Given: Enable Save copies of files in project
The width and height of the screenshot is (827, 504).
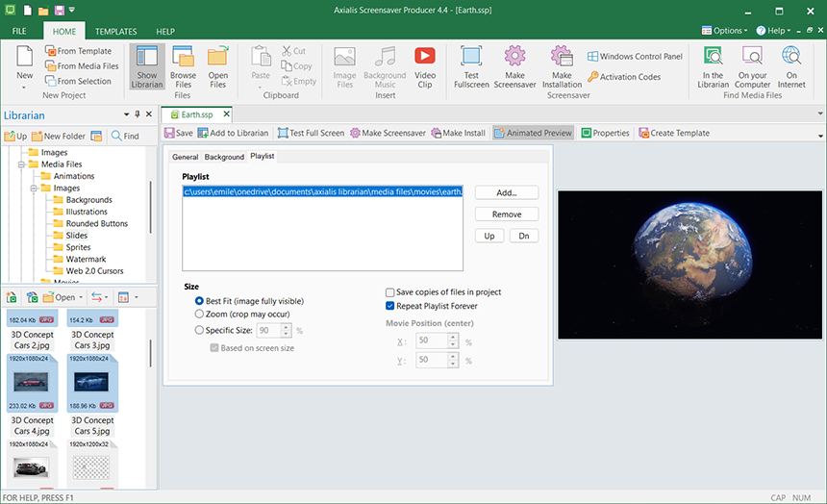Looking at the screenshot, I should pyautogui.click(x=390, y=292).
